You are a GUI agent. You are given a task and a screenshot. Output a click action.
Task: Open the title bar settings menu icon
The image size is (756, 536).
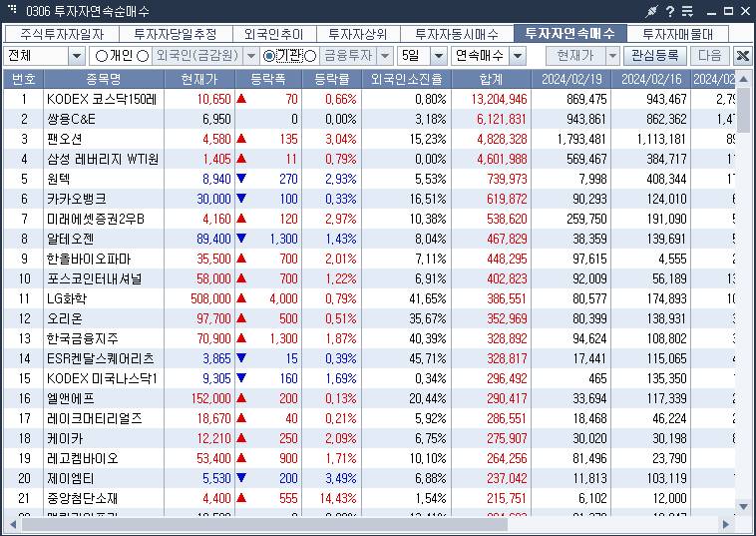tap(687, 11)
